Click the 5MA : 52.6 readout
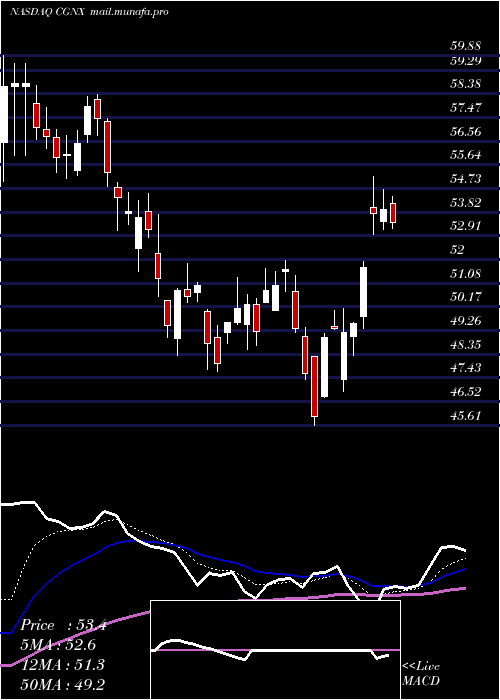The height and width of the screenshot is (700, 500). pyautogui.click(x=58, y=645)
